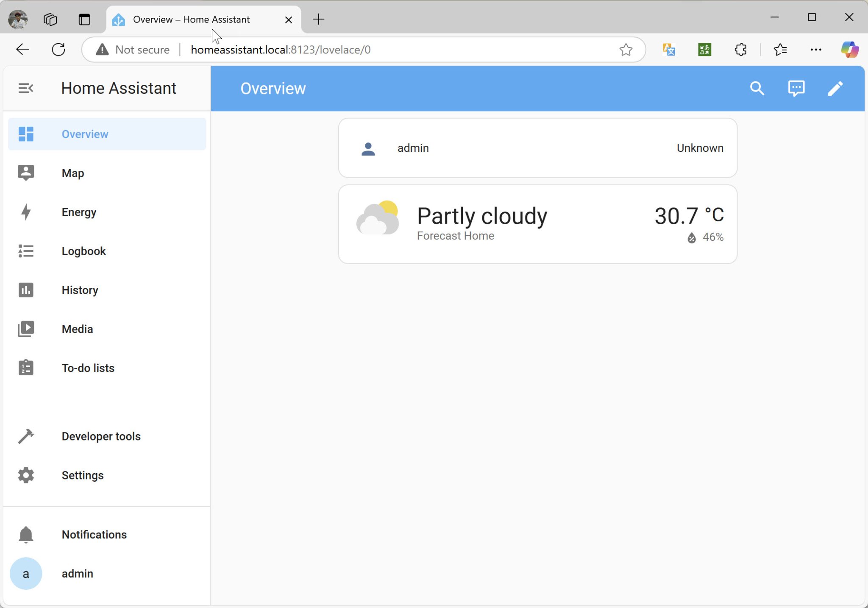Open a new browser tab
Viewport: 868px width, 608px height.
(x=318, y=19)
